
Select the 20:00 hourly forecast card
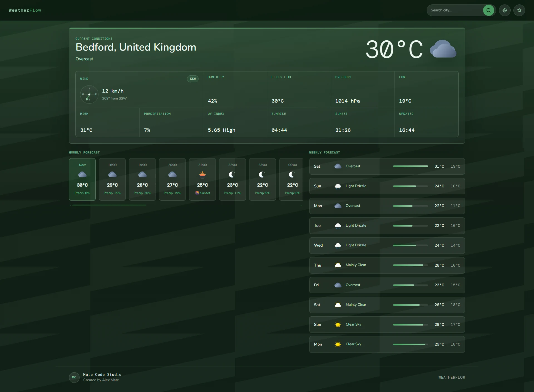pyautogui.click(x=172, y=179)
